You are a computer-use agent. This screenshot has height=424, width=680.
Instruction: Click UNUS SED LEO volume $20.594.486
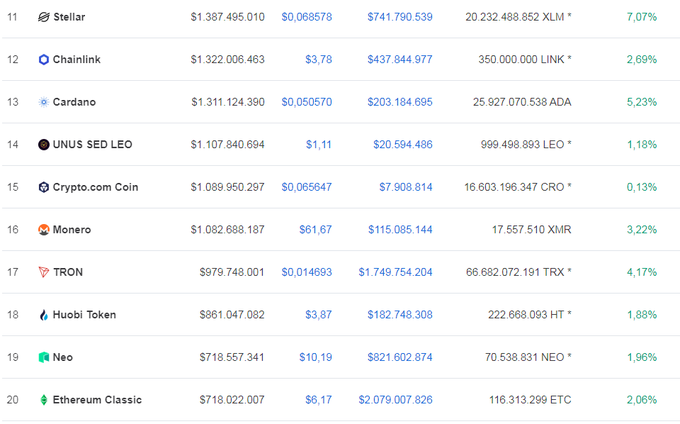[x=403, y=144]
